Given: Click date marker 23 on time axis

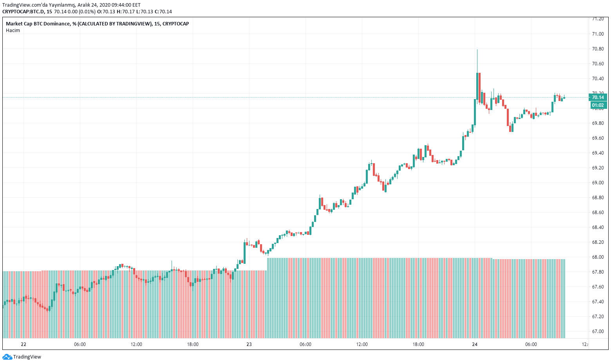Looking at the screenshot, I should [x=249, y=344].
